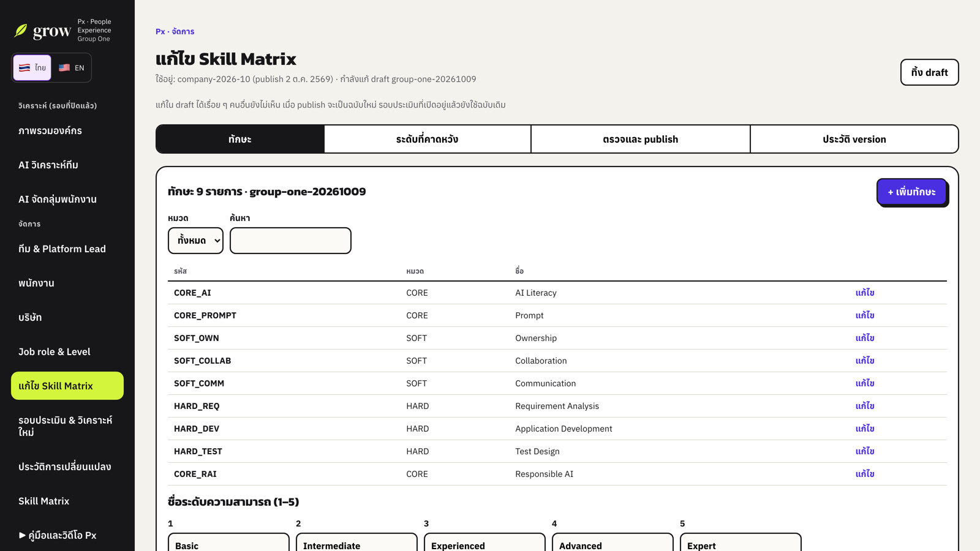Open AI จัดกลุ่มพนักงาน page
The width and height of the screenshot is (980, 551).
[67, 199]
